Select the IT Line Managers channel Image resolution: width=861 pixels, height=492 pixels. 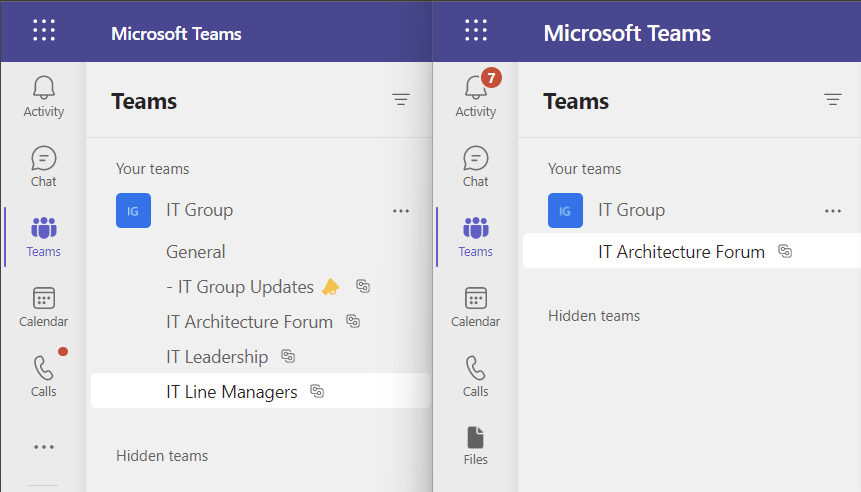261,391
